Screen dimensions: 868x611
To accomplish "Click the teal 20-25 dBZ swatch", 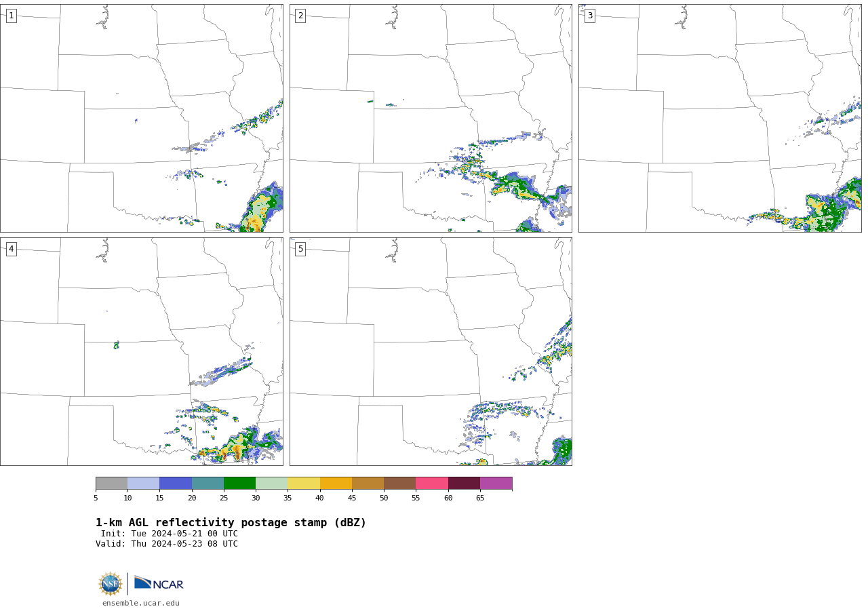I will [208, 484].
